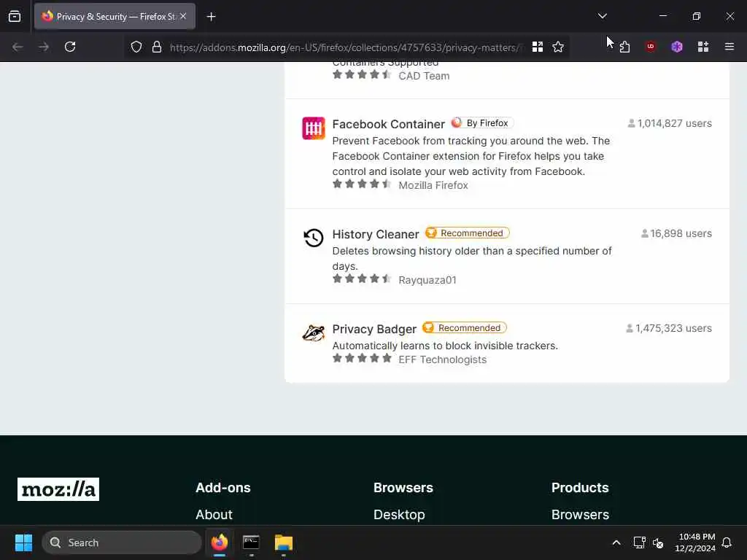Open Facebook Container add-on title

pos(388,124)
